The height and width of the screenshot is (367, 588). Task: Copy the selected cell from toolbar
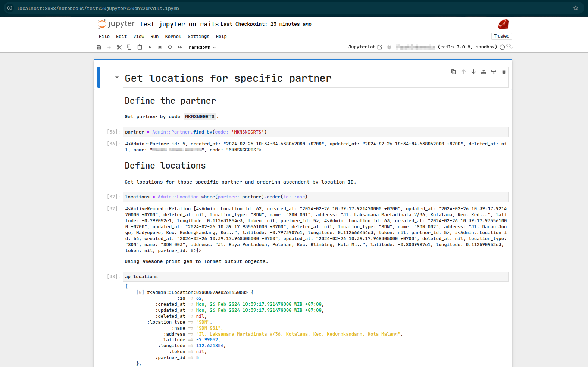[129, 47]
